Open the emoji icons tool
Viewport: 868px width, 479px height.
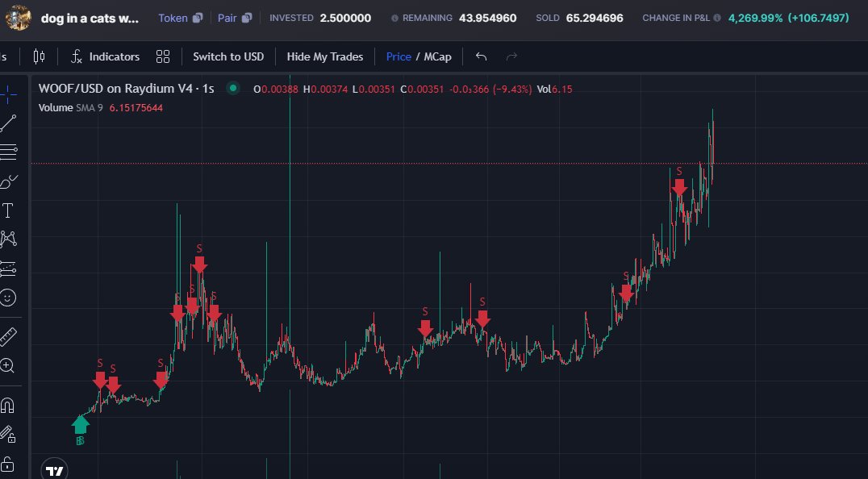pos(8,298)
